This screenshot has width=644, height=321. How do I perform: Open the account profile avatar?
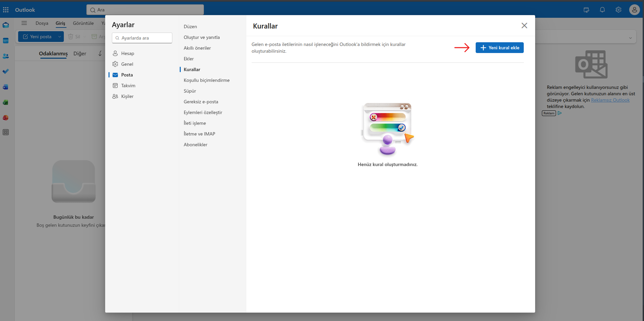pyautogui.click(x=634, y=10)
